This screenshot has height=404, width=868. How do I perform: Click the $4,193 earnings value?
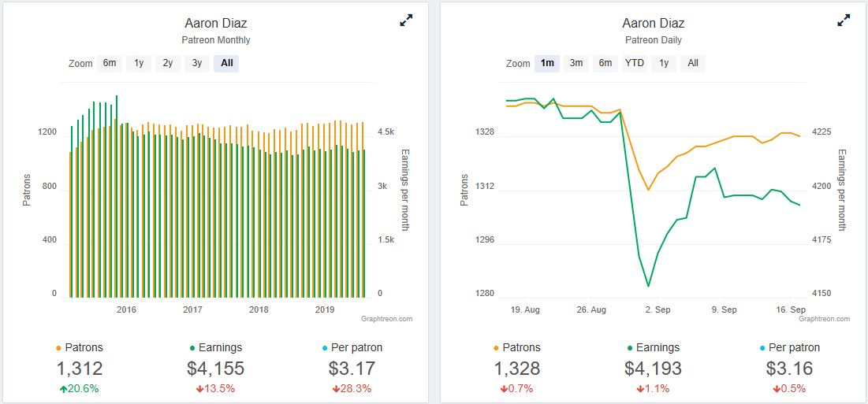pos(654,369)
